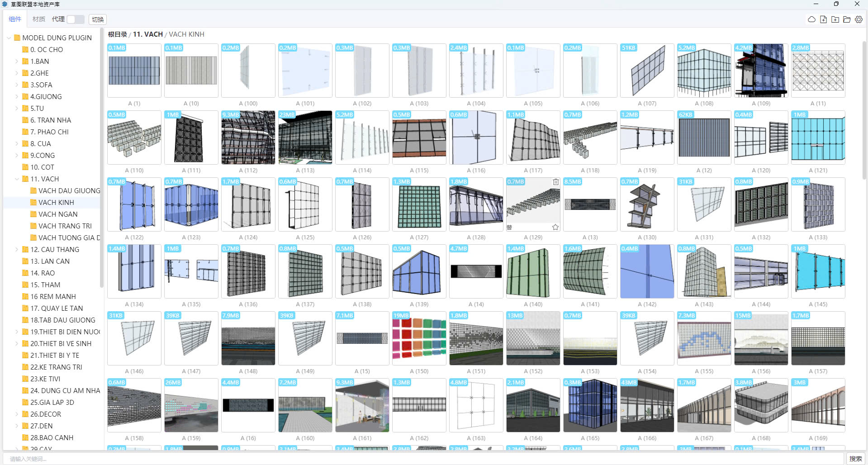868x465 pixels.
Task: Click the cloud icon in top toolbar
Action: pyautogui.click(x=811, y=19)
